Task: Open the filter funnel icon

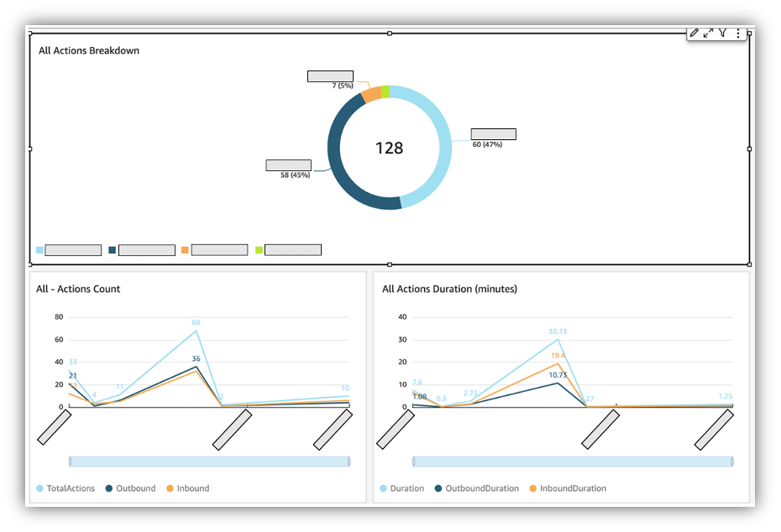Action: pos(723,34)
